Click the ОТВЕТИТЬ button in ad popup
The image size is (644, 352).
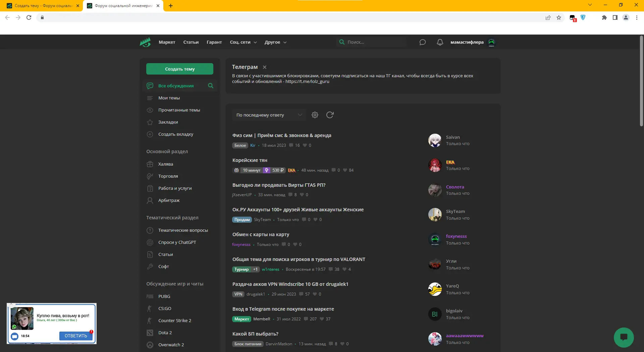click(76, 336)
